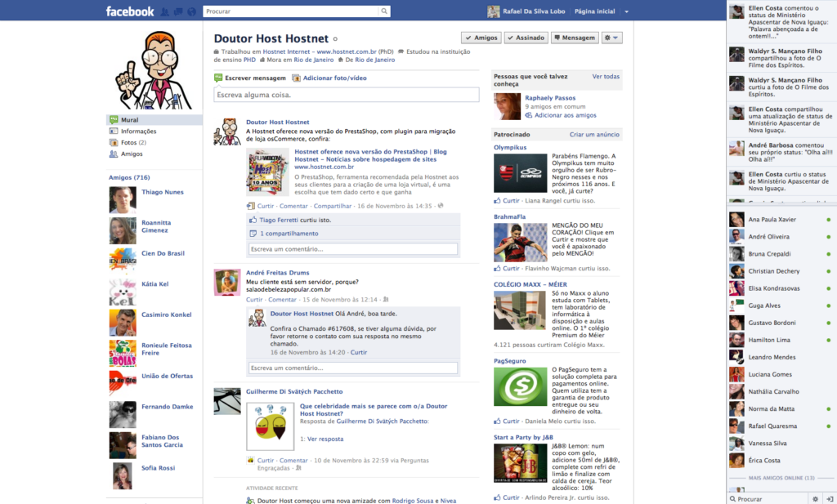Open Tiago Ferretti's profile link
Viewport: 837px width, 504px height.
tap(279, 220)
